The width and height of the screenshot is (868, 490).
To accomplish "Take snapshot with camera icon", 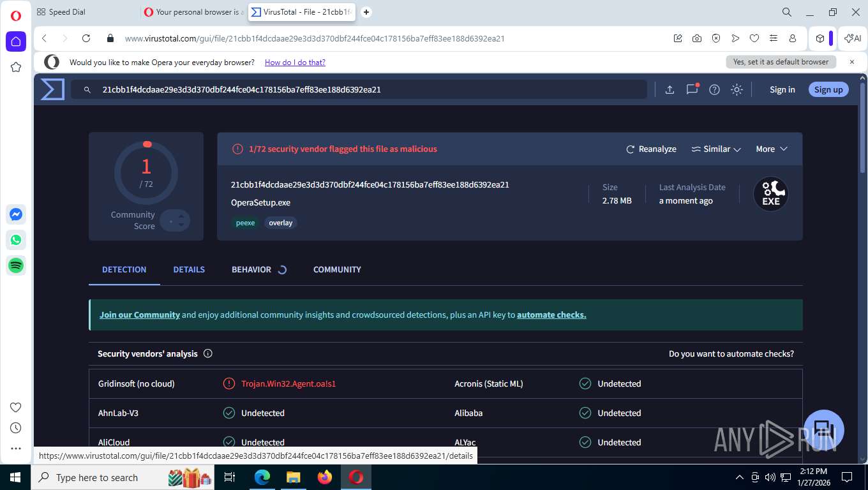I will (x=697, y=38).
